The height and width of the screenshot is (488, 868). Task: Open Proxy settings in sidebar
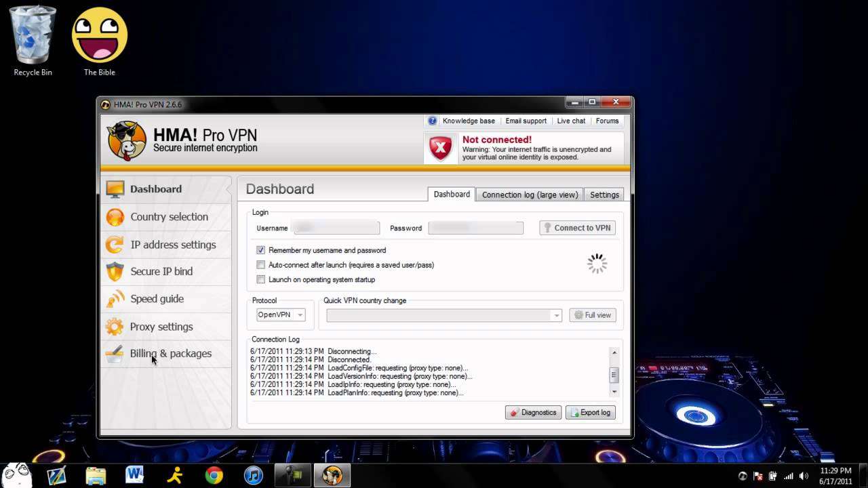(x=166, y=327)
